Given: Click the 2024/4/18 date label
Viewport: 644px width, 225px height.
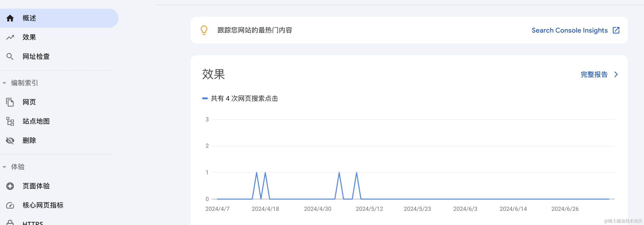Looking at the screenshot, I should [x=265, y=209].
